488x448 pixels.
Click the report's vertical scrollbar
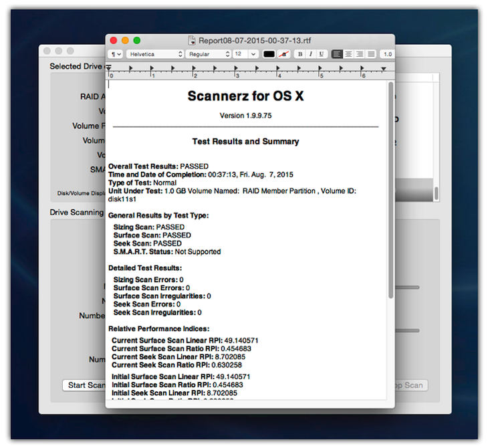[390, 190]
